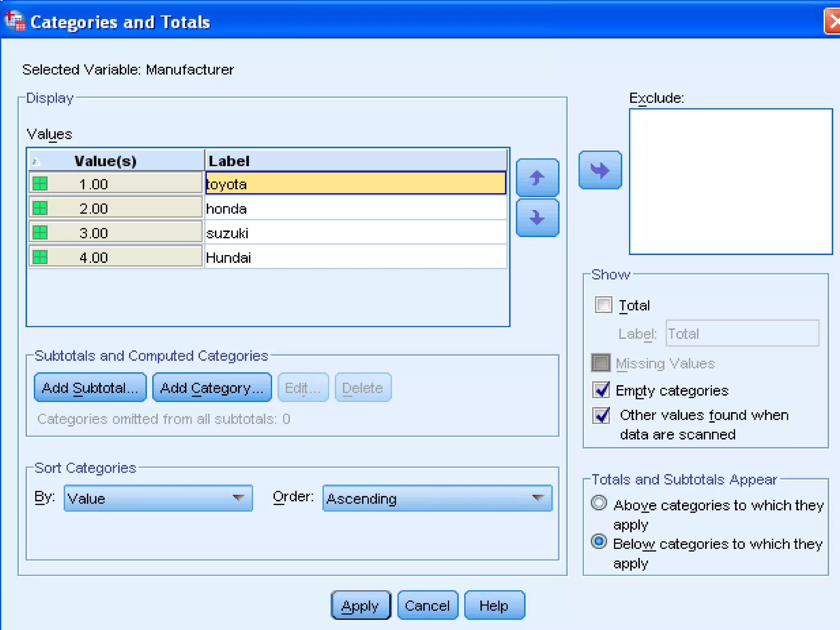Image resolution: width=840 pixels, height=630 pixels.
Task: Uncheck Empty categories option
Action: [x=601, y=390]
